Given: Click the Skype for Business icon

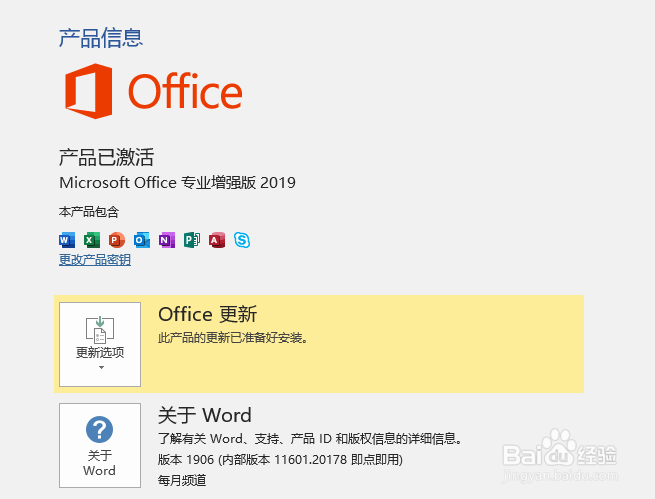Looking at the screenshot, I should click(x=242, y=240).
